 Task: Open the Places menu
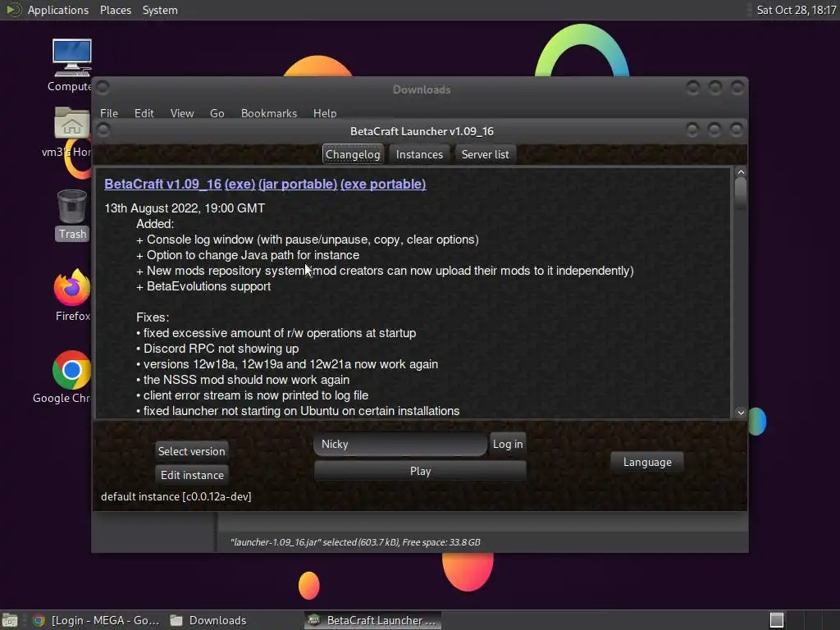[115, 10]
